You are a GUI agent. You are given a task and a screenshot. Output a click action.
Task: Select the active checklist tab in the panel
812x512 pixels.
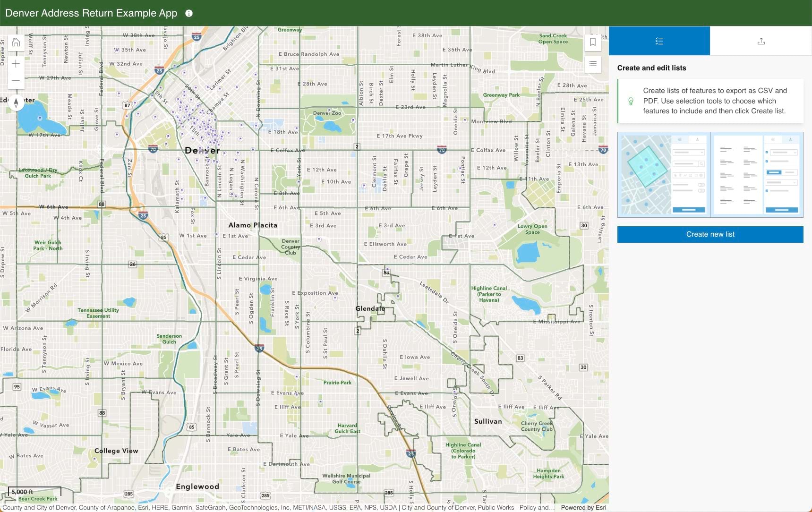[x=659, y=41]
